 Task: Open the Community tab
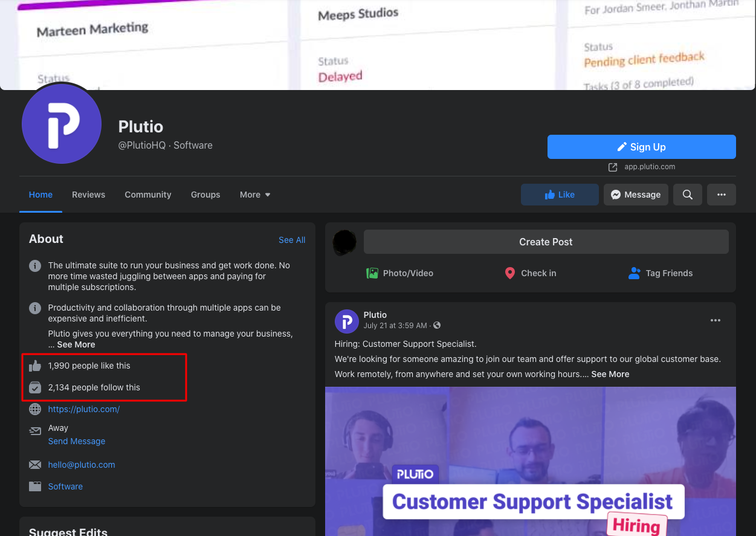pos(148,195)
